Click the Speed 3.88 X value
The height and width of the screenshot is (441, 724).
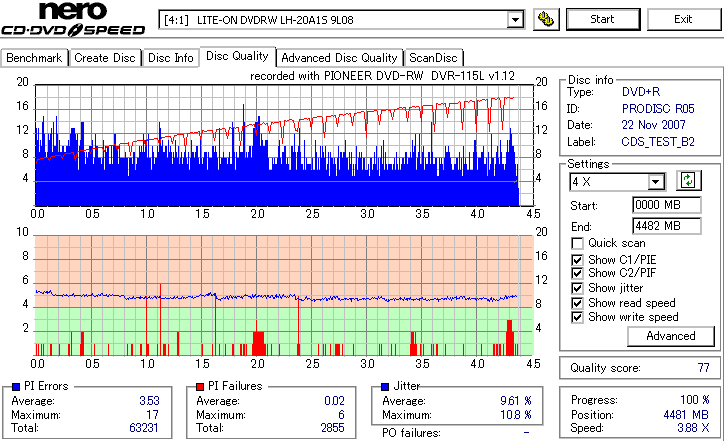coord(693,428)
